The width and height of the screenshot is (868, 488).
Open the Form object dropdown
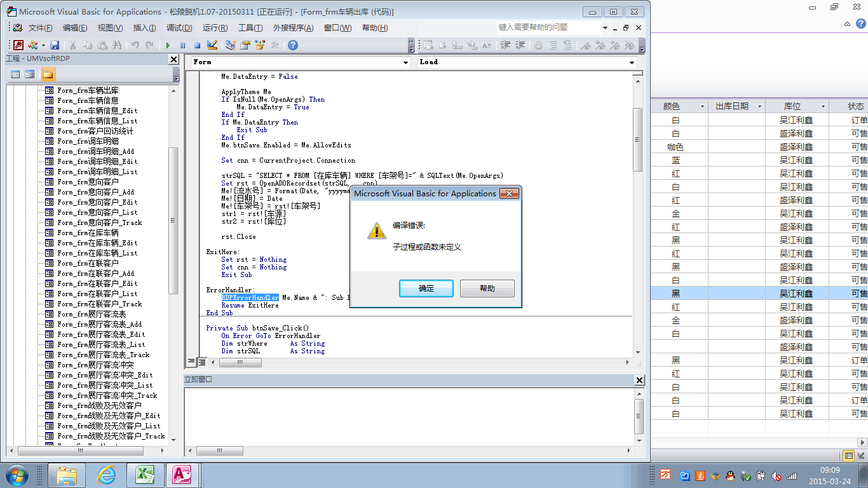click(x=405, y=62)
